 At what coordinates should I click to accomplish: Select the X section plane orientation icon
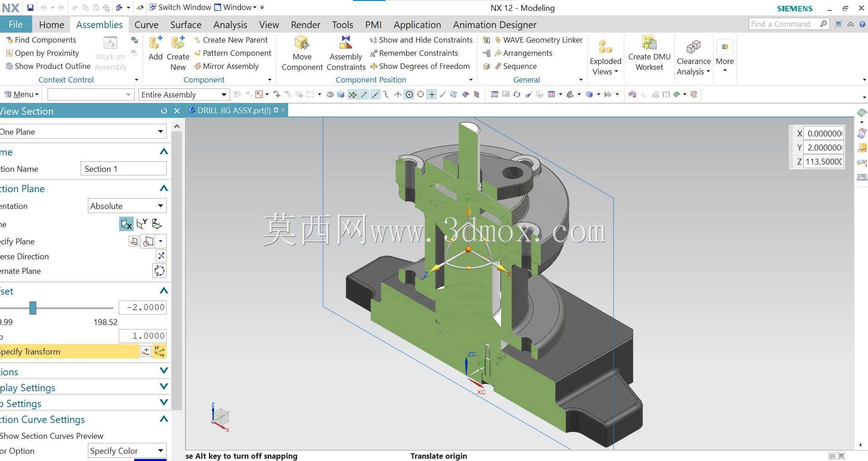(126, 224)
